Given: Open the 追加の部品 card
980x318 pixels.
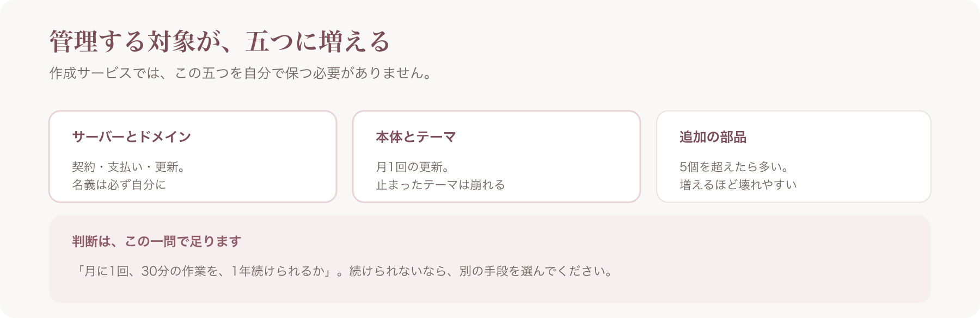Looking at the screenshot, I should 794,157.
